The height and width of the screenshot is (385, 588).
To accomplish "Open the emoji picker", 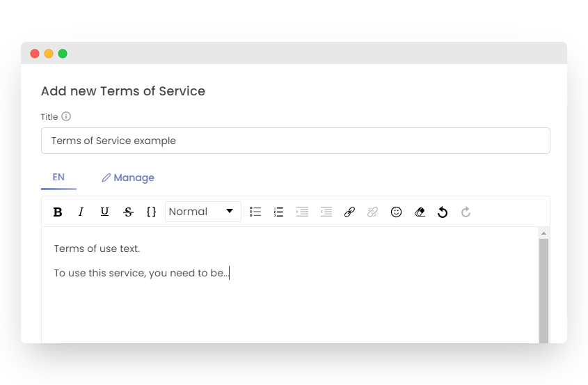I will pyautogui.click(x=396, y=212).
